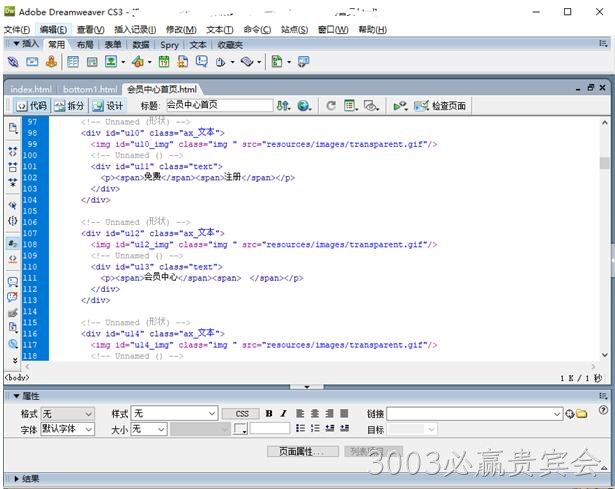Click the 标题 title input field
615x489 pixels.
click(220, 105)
